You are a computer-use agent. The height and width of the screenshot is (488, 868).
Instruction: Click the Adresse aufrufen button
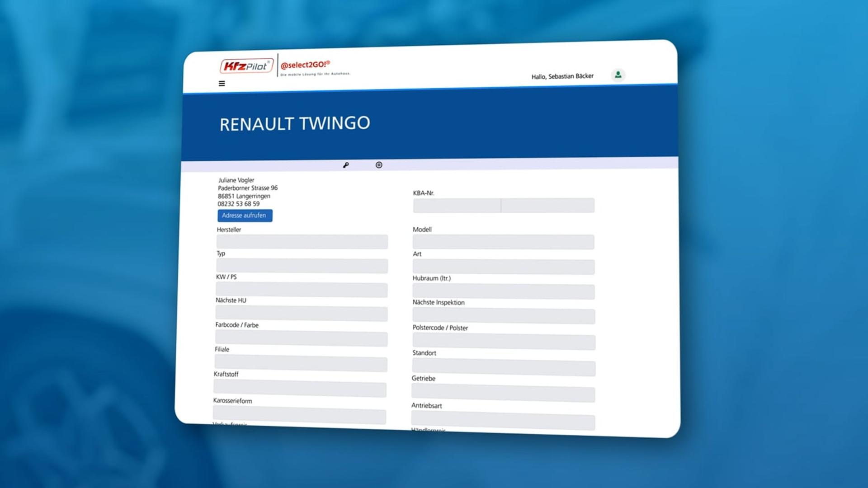(x=245, y=216)
